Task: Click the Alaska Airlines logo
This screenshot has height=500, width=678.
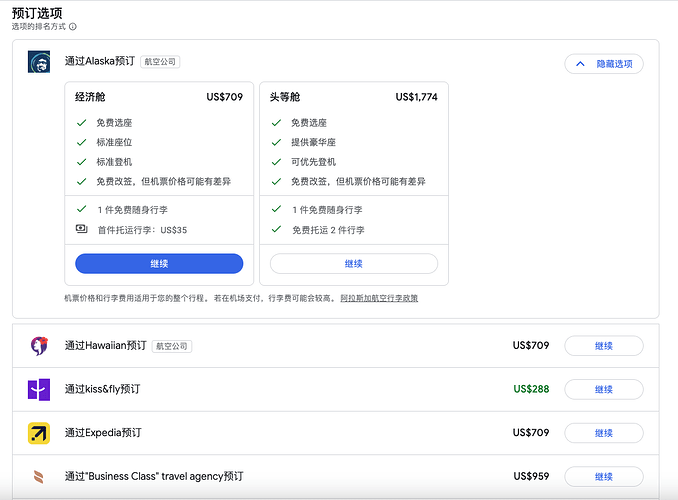Action: click(39, 62)
